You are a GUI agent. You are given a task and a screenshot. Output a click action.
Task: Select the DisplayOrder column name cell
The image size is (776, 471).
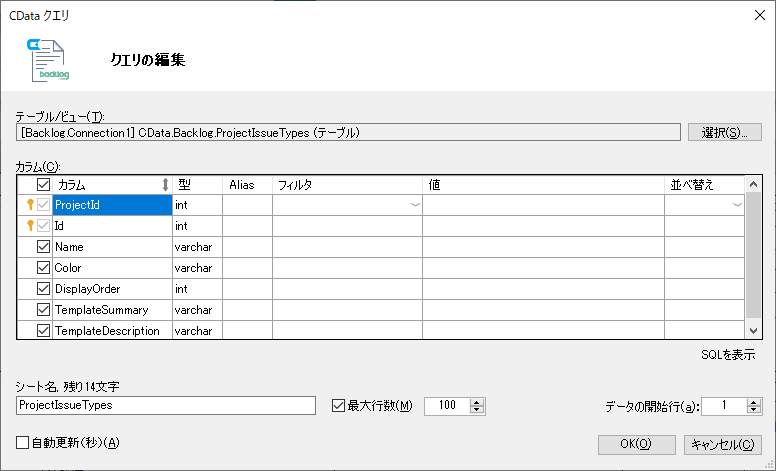pos(112,289)
